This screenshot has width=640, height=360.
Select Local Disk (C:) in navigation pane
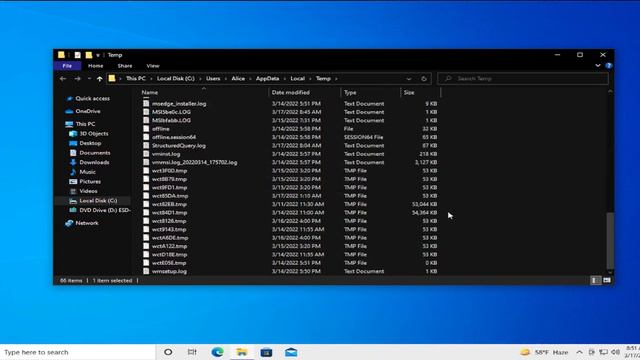[x=98, y=200]
